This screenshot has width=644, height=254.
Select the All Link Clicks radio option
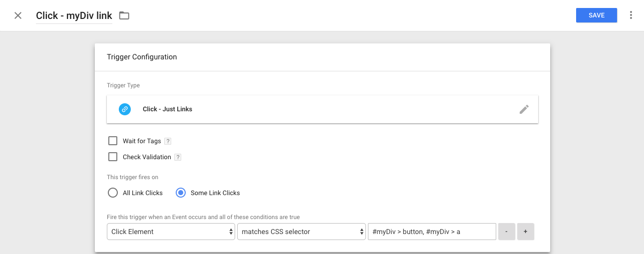point(113,193)
